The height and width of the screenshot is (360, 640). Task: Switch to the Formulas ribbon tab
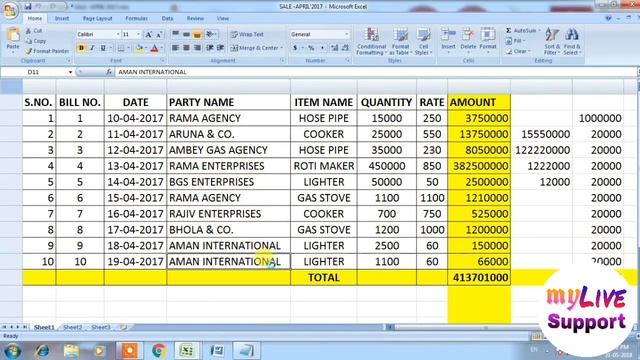[136, 18]
